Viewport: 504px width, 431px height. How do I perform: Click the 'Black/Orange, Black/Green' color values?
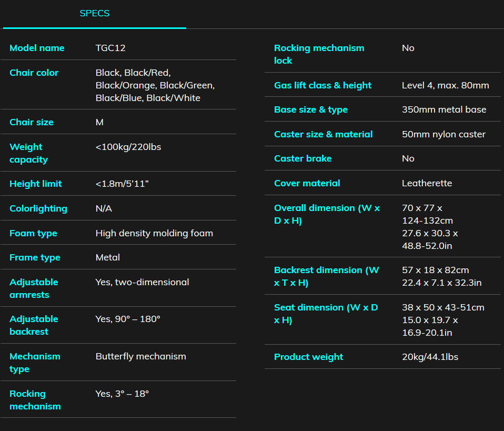coord(155,85)
